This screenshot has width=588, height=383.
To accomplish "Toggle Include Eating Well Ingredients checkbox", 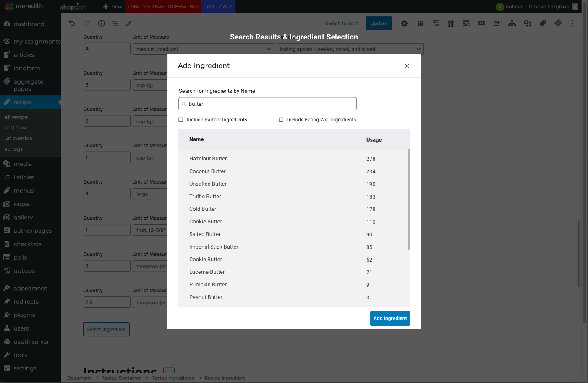I will click(281, 120).
